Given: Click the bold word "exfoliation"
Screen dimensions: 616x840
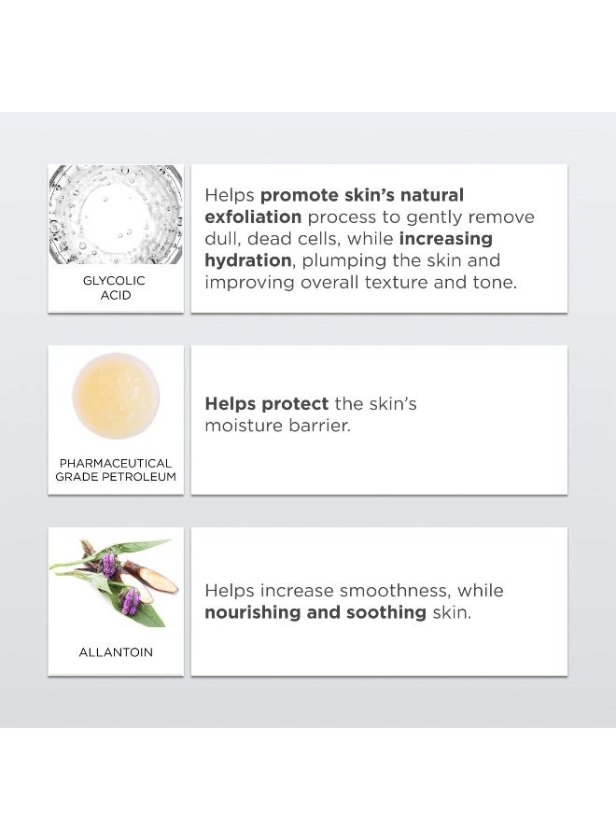Looking at the screenshot, I should point(253,217).
